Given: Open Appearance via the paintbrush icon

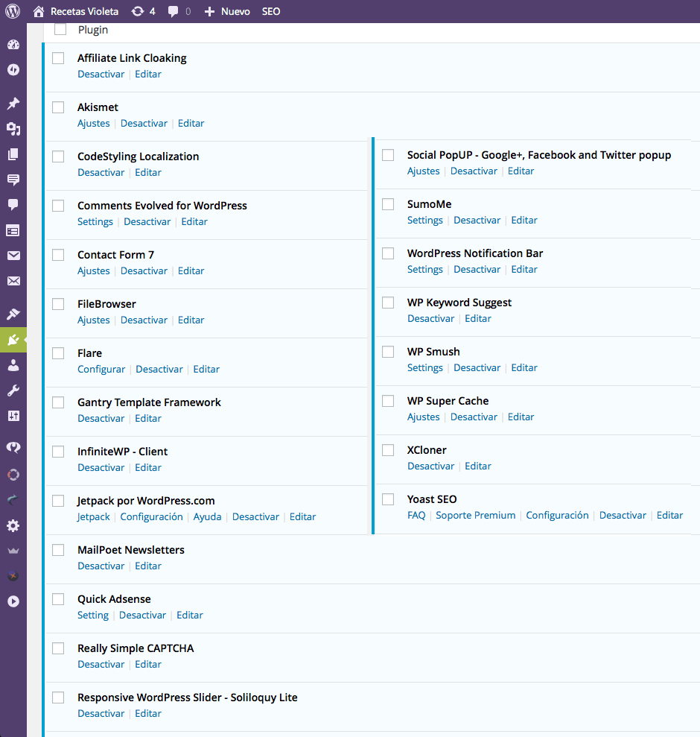Looking at the screenshot, I should 13,314.
